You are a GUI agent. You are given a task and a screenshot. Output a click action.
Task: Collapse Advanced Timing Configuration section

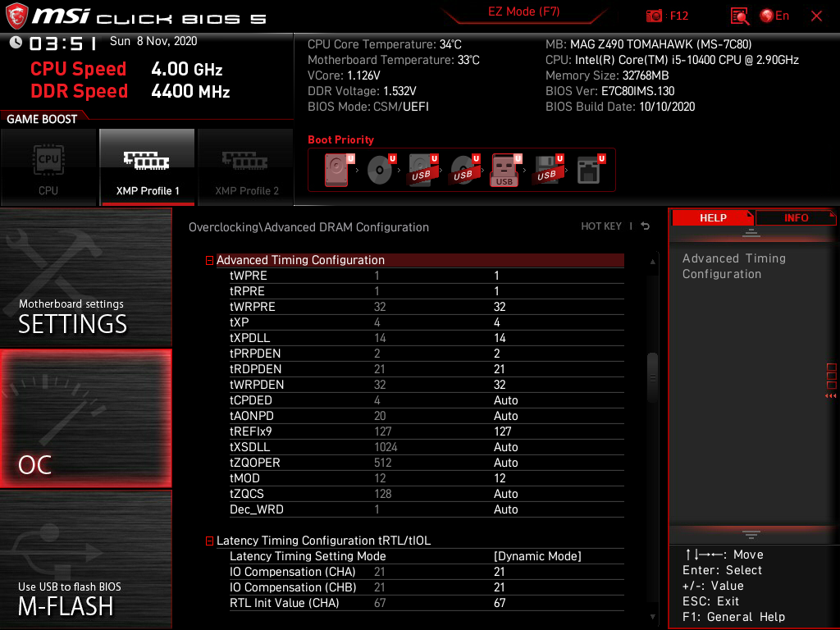pos(209,261)
